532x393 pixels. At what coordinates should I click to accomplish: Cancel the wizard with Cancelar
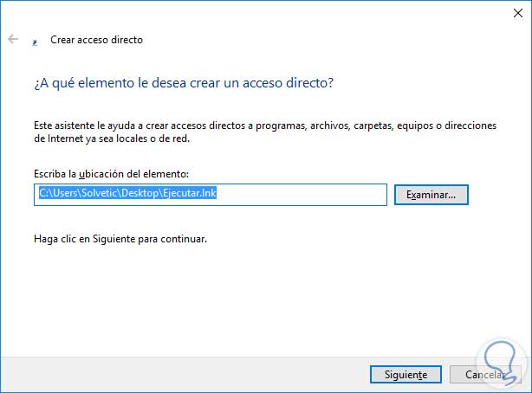[x=481, y=375]
